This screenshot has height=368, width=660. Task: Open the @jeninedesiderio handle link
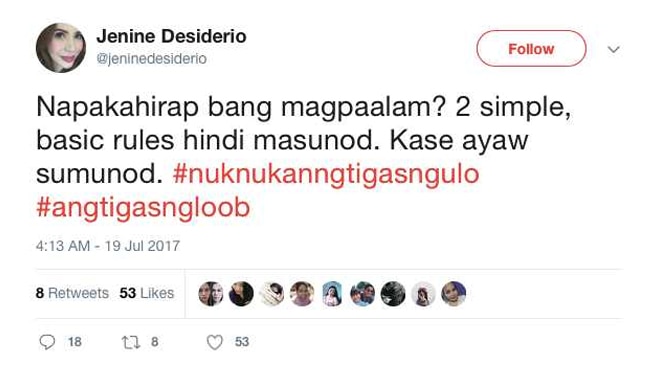152,59
